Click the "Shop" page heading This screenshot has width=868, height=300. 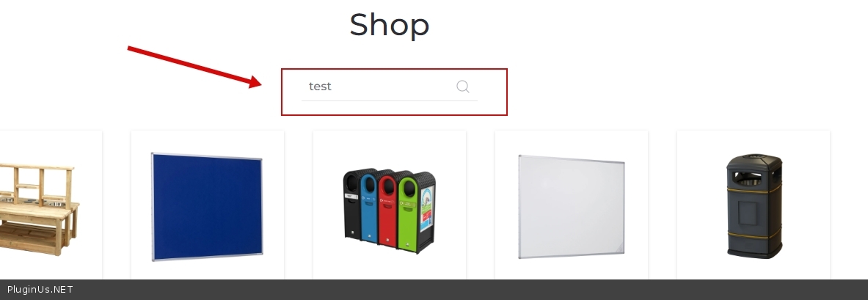click(x=389, y=25)
